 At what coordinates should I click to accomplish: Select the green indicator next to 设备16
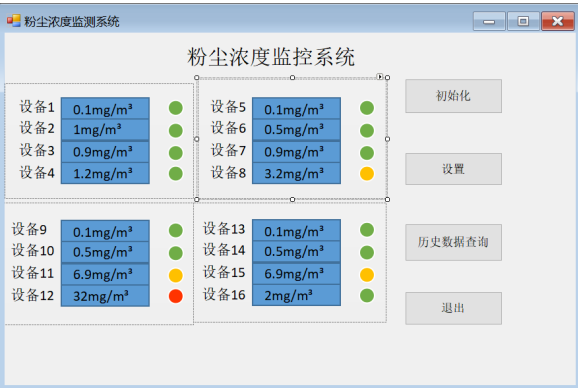coord(367,296)
